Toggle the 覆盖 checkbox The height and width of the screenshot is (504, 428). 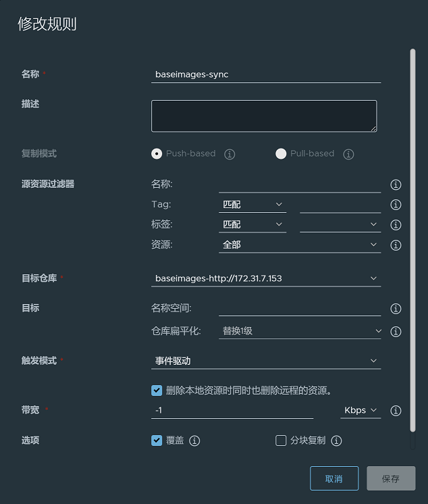pos(157,440)
